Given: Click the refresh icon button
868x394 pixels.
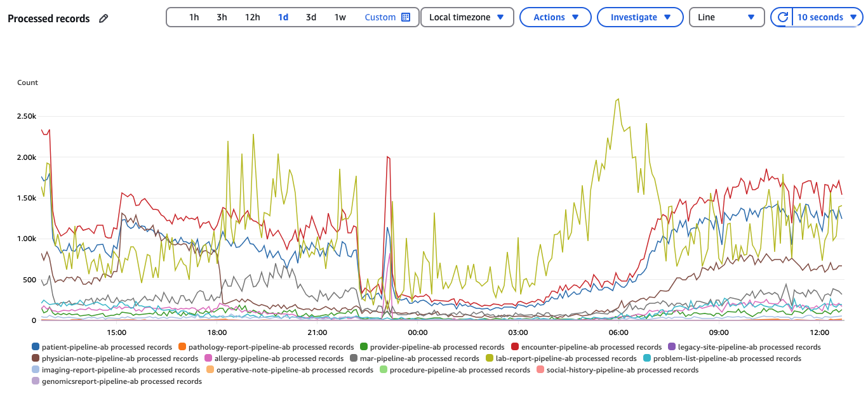Looking at the screenshot, I should tap(782, 17).
